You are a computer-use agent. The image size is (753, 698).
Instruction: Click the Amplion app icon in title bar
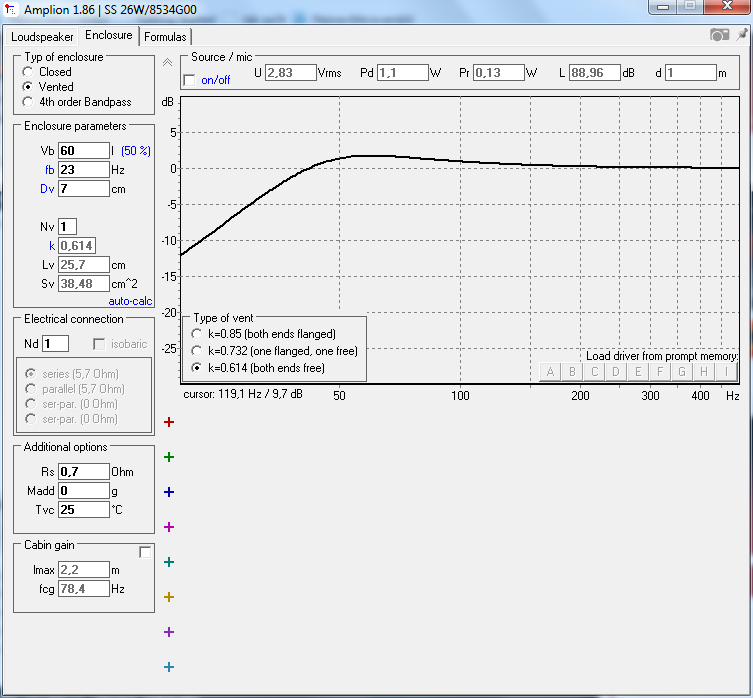click(11, 9)
